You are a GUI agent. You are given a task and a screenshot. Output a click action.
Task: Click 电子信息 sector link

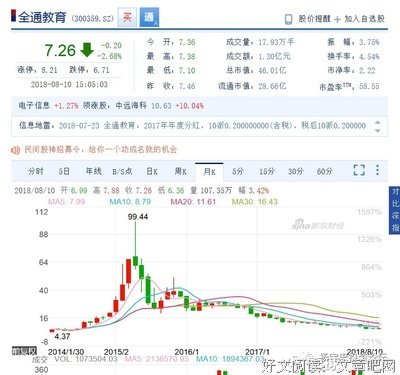34,106
